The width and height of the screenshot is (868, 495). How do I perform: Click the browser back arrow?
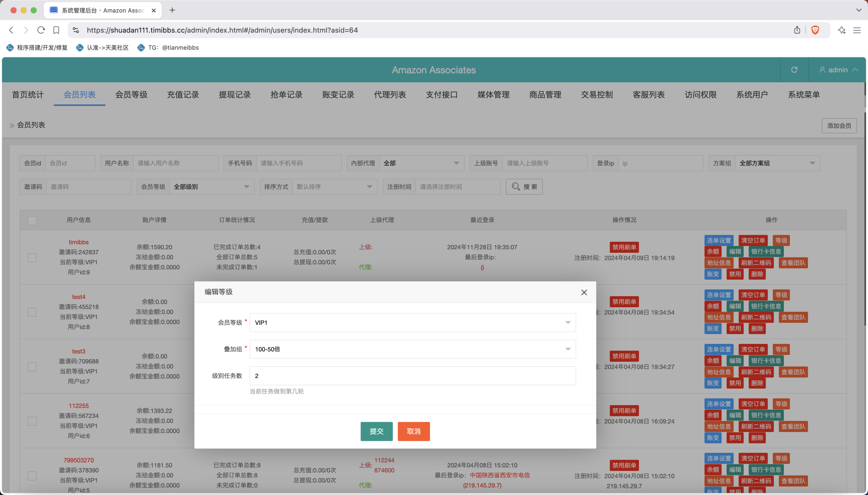(x=11, y=30)
